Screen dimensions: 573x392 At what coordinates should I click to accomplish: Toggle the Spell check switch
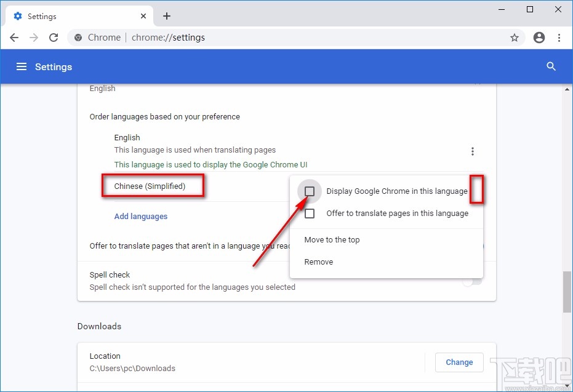click(473, 281)
